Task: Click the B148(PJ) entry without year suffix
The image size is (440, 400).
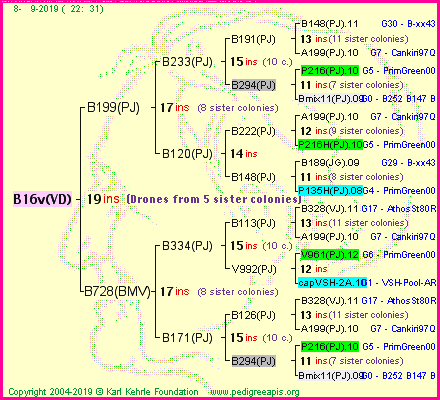Action: [x=253, y=177]
